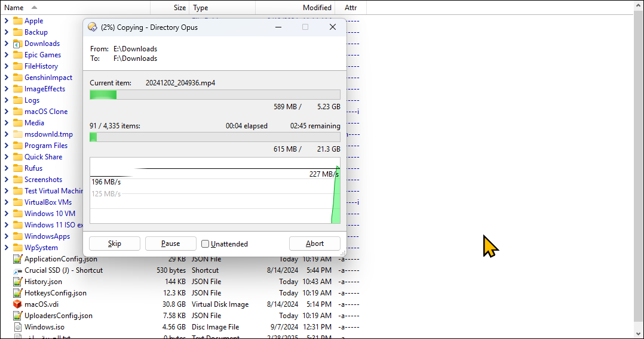
Task: Sort by the Name column header
Action: [x=14, y=8]
